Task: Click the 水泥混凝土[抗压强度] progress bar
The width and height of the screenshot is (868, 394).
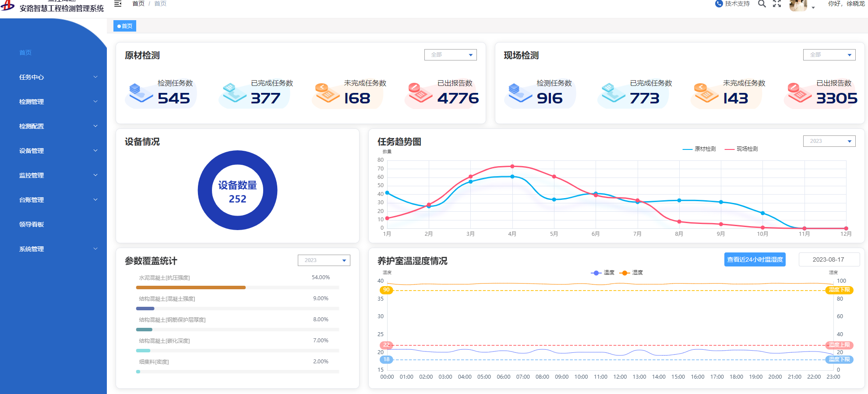Action: [237, 288]
